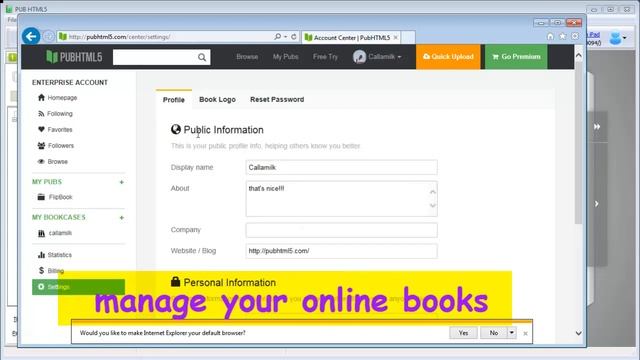Viewport: 640px width, 360px height.
Task: Click the browser forward arrow button
Action: coord(49,36)
